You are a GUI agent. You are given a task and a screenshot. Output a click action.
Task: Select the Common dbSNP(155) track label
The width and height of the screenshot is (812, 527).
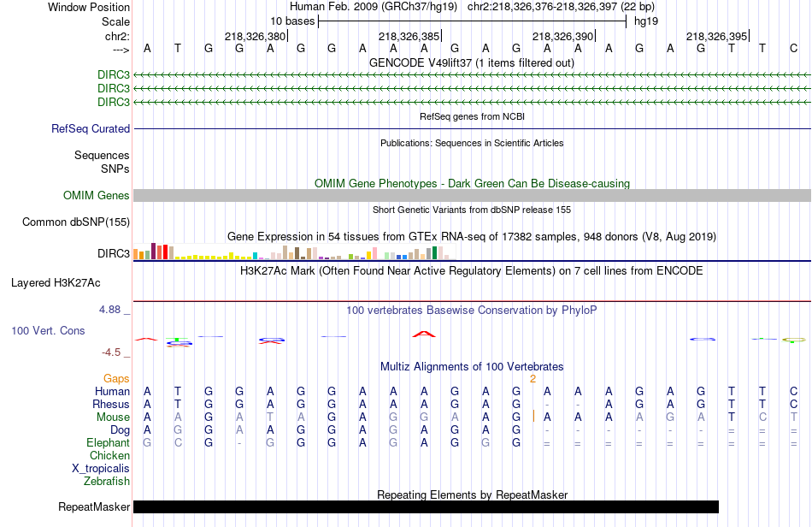point(76,222)
